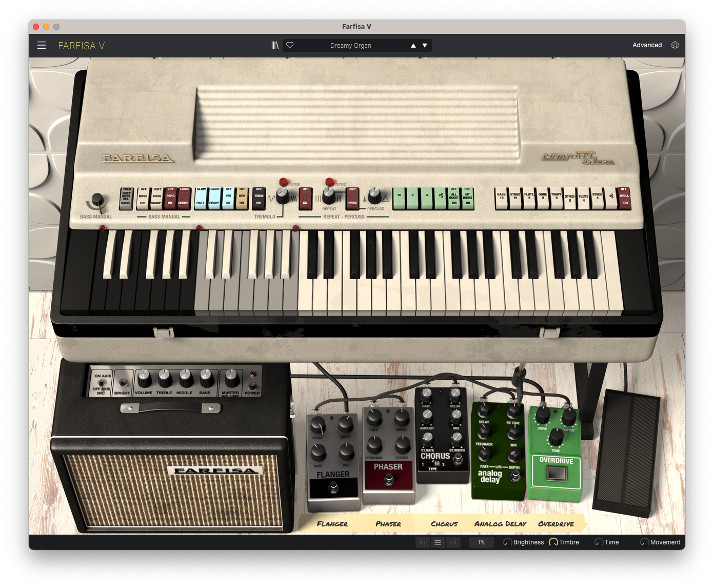Click the Chorus pedal footswitch

point(459,459)
